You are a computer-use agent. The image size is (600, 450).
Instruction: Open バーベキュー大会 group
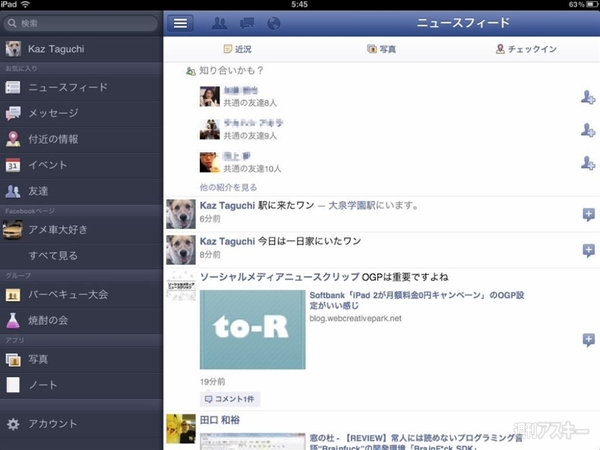[x=81, y=295]
